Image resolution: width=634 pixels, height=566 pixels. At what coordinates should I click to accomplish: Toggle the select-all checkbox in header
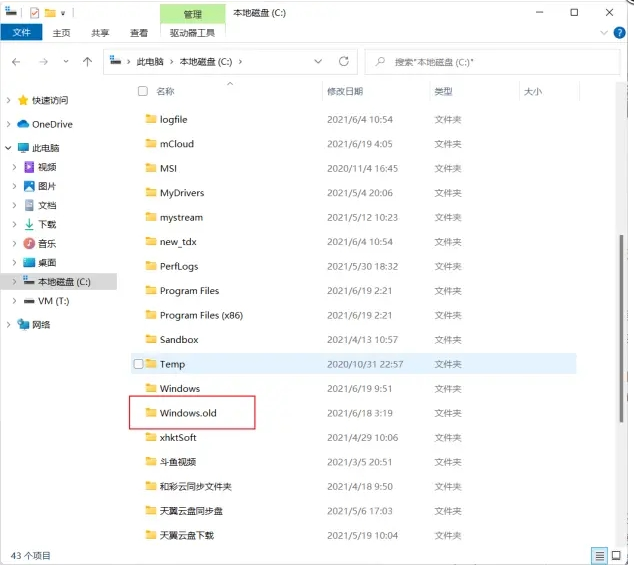[x=142, y=91]
